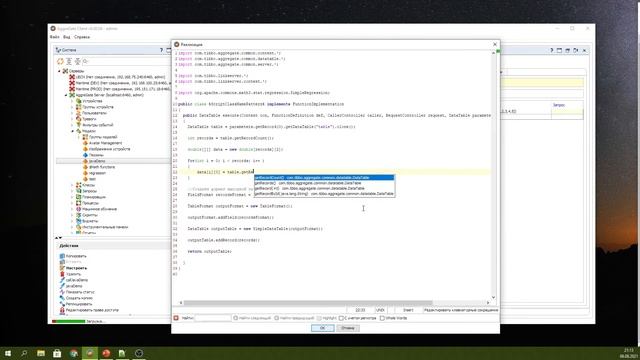
Task: Expand the Планировщик node arrow
Action: [72, 197]
